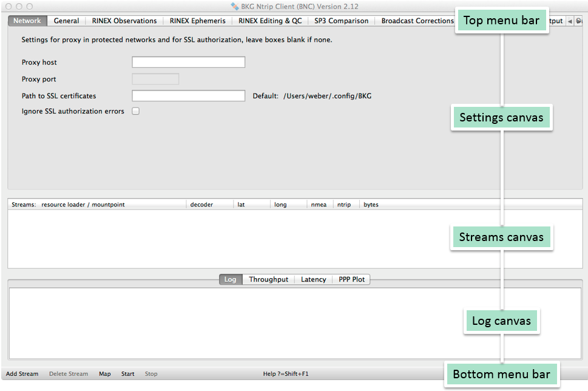Show the Throughput panel
The width and height of the screenshot is (588, 391).
click(x=268, y=279)
